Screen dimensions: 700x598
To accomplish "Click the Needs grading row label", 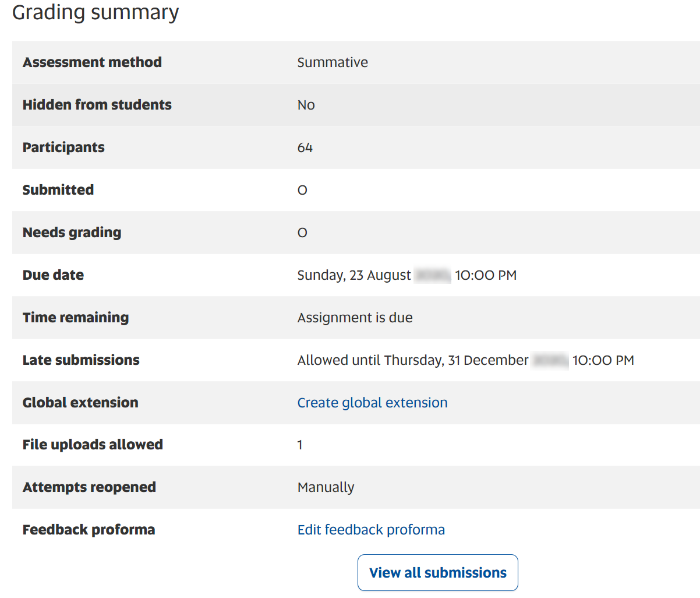I will (x=72, y=232).
